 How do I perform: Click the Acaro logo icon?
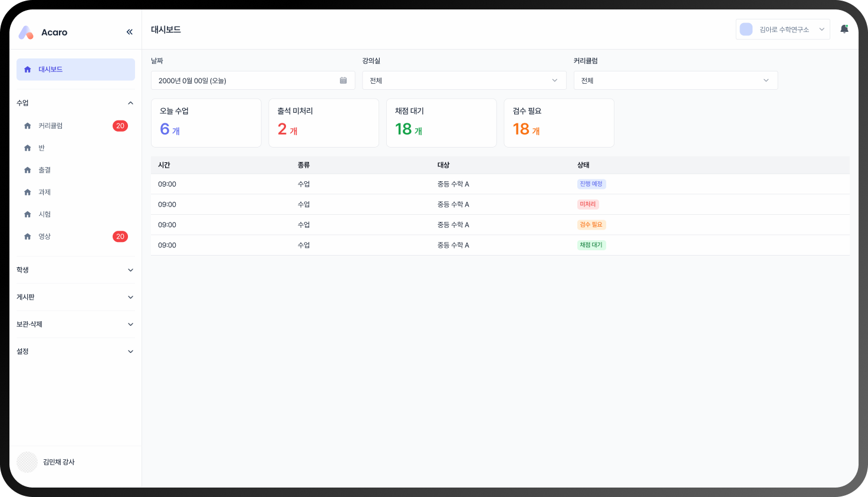pos(26,32)
